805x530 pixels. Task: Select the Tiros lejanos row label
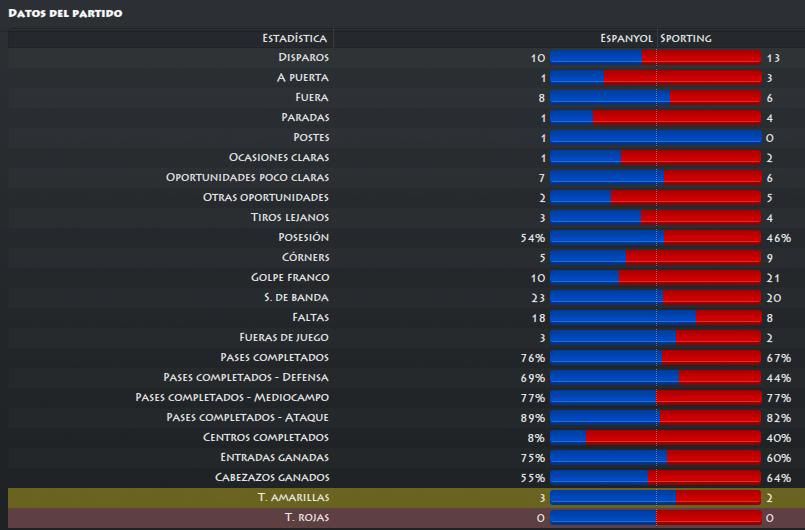coord(290,217)
